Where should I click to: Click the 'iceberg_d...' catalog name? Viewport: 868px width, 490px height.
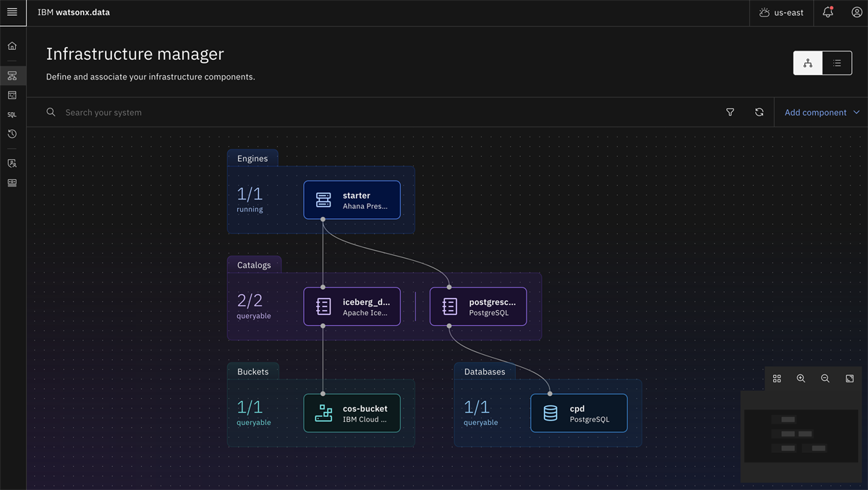[x=367, y=302]
